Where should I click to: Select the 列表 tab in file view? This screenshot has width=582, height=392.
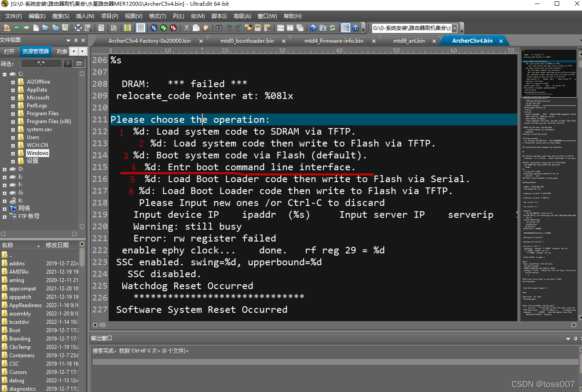click(62, 51)
